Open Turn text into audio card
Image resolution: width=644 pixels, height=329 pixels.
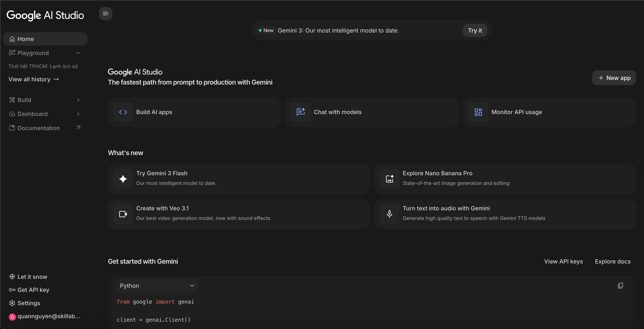(x=505, y=214)
